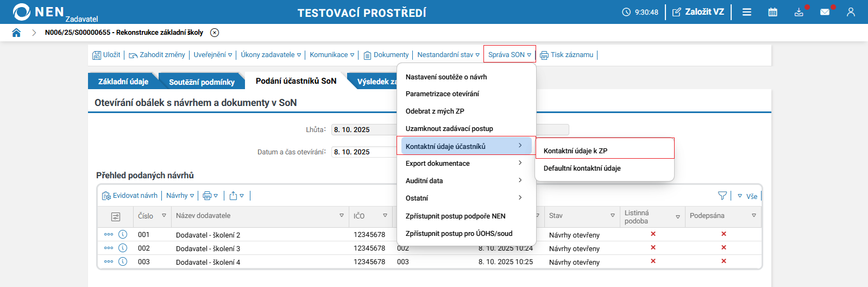The width and height of the screenshot is (868, 287).
Task: Open Kontaktní údaje účastníků submenu
Action: click(467, 146)
